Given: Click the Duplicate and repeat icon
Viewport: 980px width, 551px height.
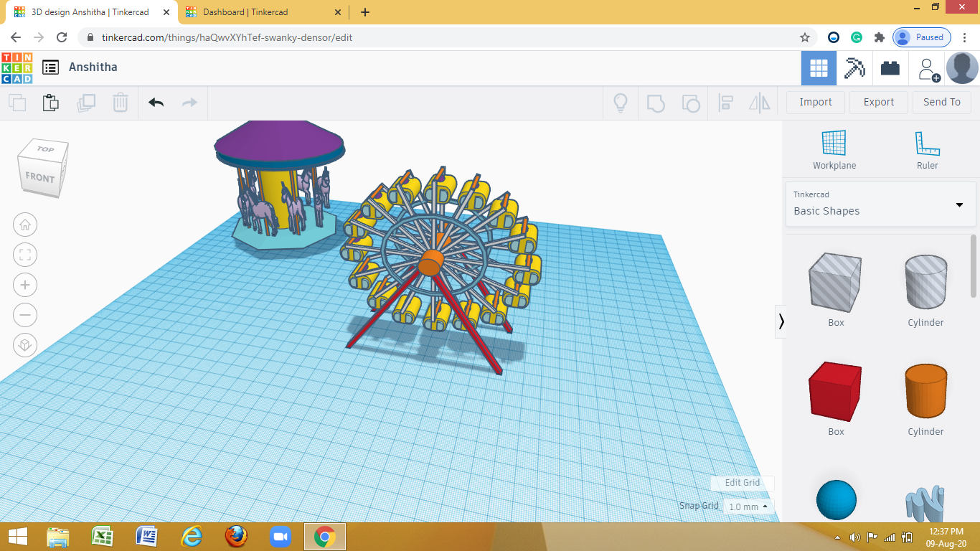Looking at the screenshot, I should pos(86,103).
